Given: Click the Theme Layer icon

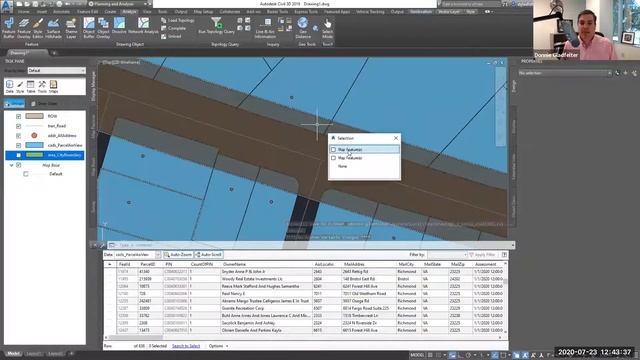Looking at the screenshot, I should [x=71, y=28].
